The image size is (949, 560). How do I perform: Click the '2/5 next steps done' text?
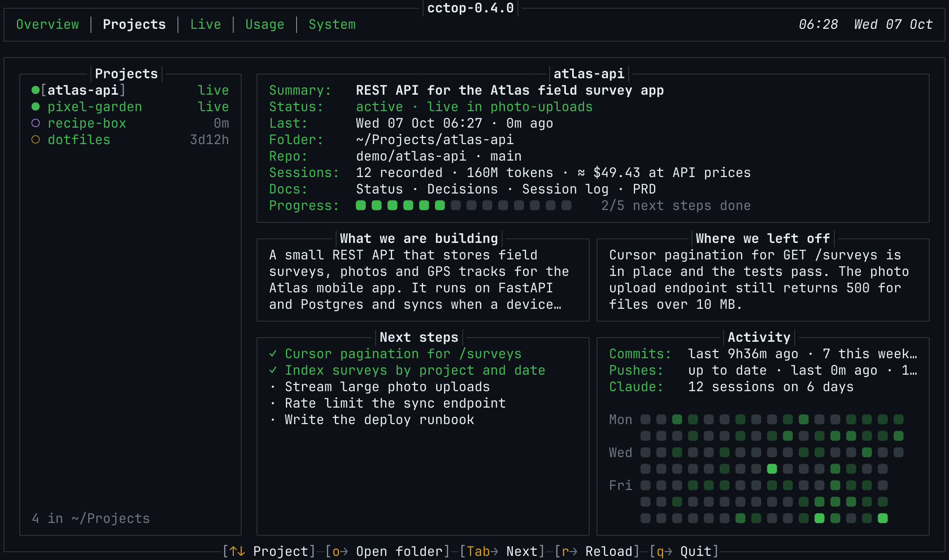pos(676,205)
